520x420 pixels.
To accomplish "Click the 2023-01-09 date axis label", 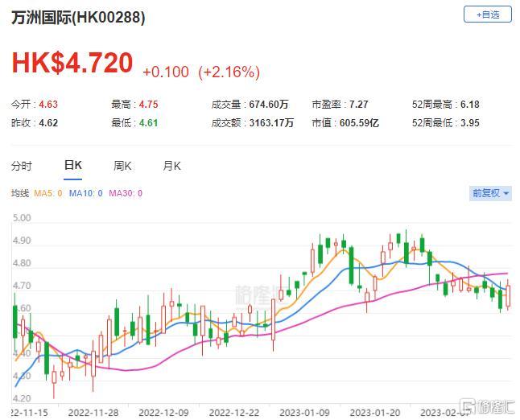I will pos(304,413).
